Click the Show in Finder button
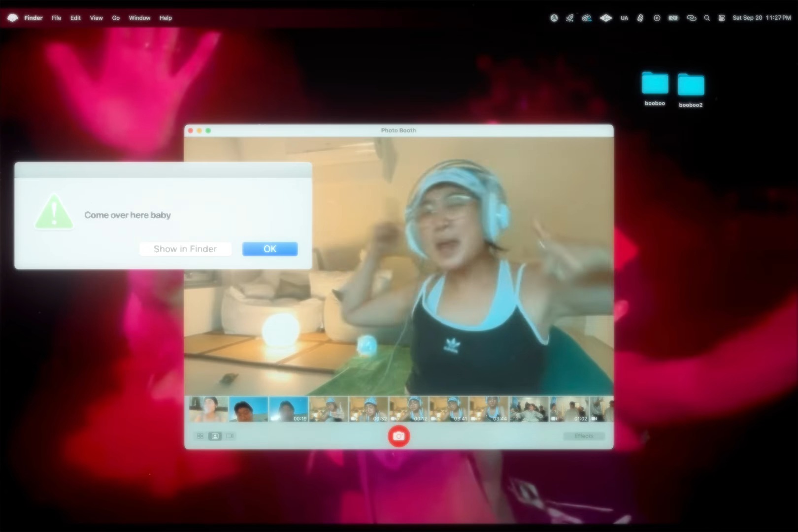 pyautogui.click(x=185, y=249)
